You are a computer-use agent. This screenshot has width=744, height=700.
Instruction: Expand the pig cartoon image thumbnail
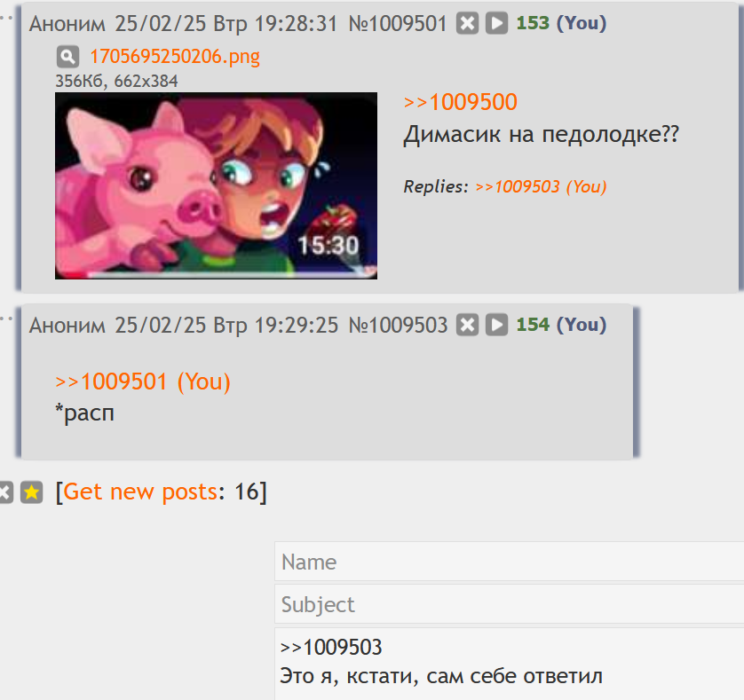pyautogui.click(x=216, y=185)
